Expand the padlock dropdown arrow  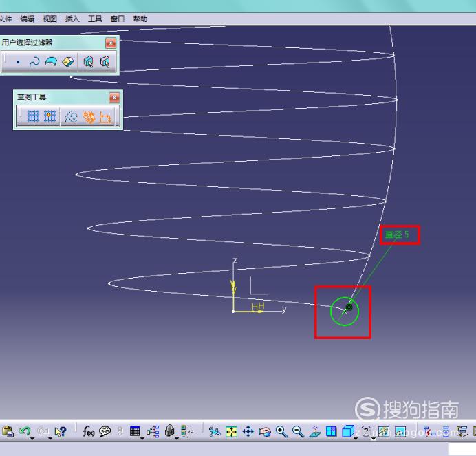click(x=177, y=438)
